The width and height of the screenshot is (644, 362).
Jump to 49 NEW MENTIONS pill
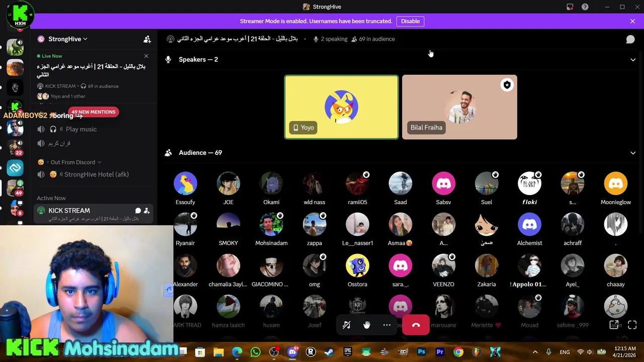pyautogui.click(x=94, y=112)
